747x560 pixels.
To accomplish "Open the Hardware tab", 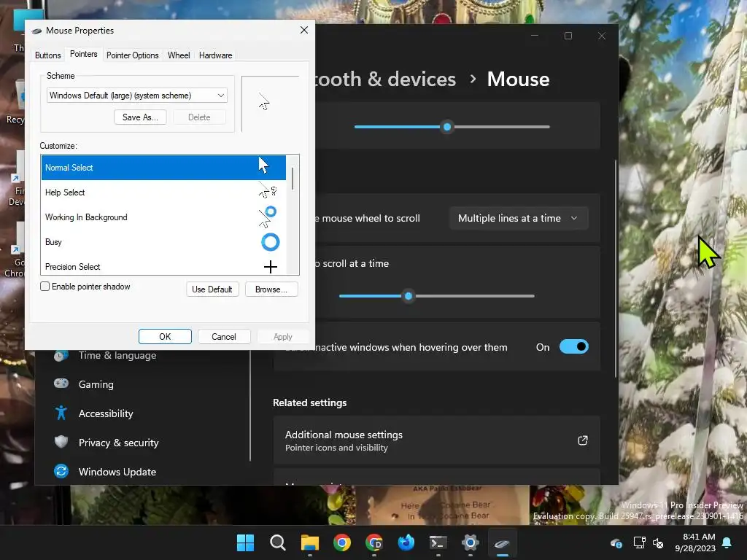I will click(x=215, y=55).
